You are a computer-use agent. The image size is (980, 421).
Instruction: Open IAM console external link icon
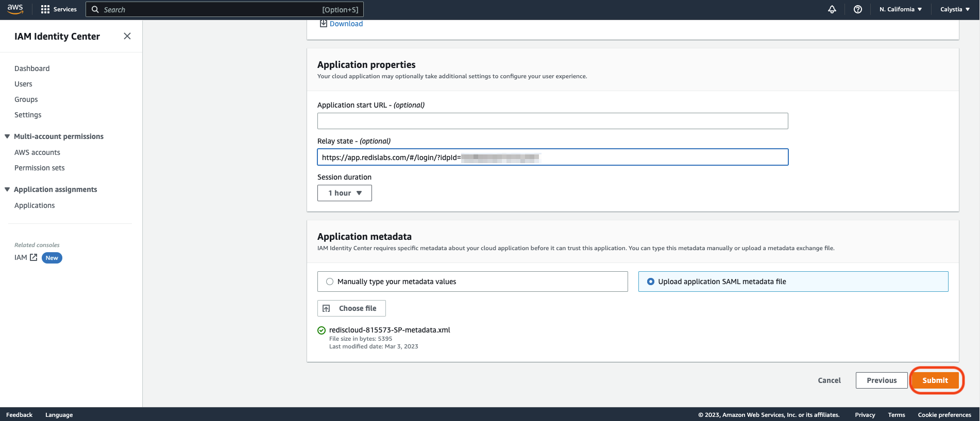(x=33, y=257)
